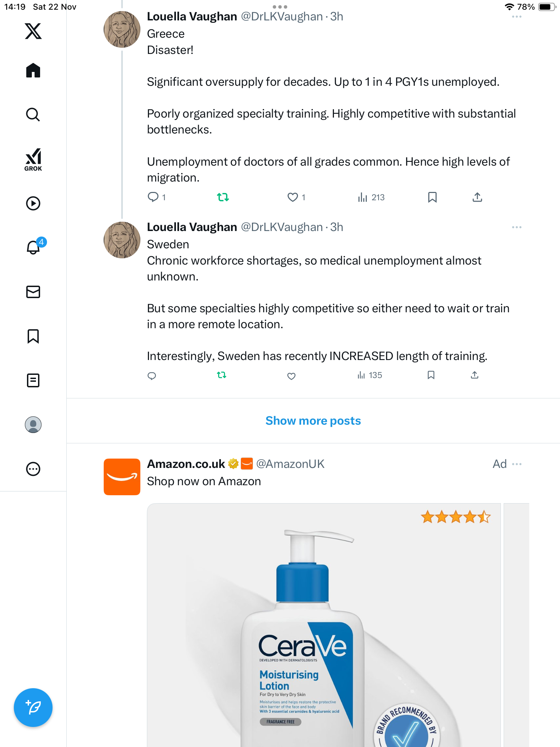The height and width of the screenshot is (747, 560).
Task: Click Show more posts link
Action: click(x=313, y=421)
